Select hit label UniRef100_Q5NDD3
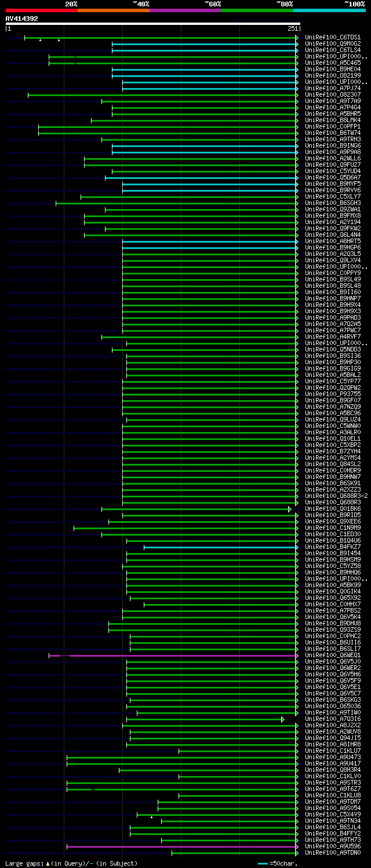Viewport: 371px width, 868px height. [333, 350]
